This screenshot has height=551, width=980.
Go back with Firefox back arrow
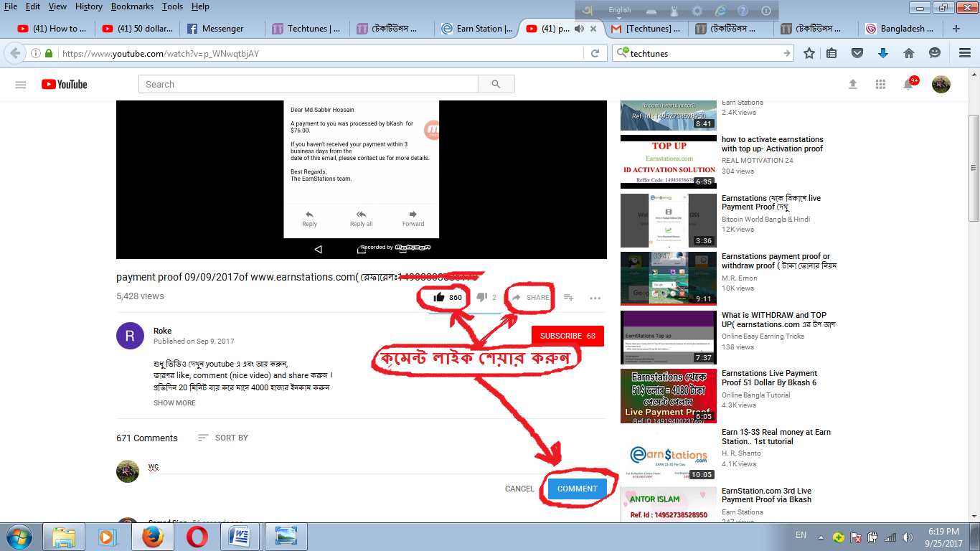pyautogui.click(x=14, y=53)
